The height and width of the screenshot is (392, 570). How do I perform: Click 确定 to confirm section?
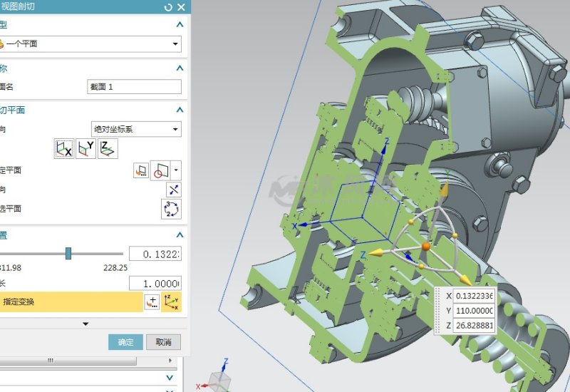(125, 342)
